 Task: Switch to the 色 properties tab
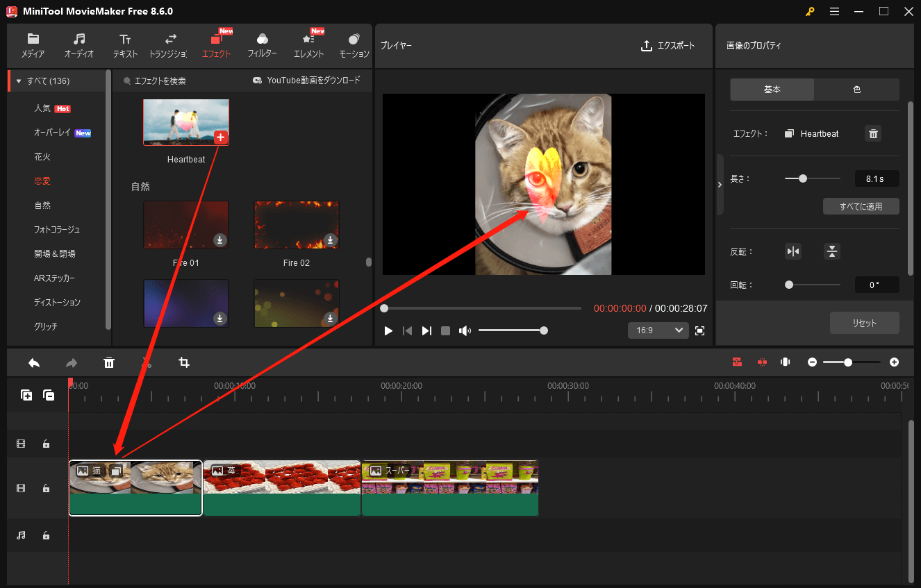(x=857, y=89)
